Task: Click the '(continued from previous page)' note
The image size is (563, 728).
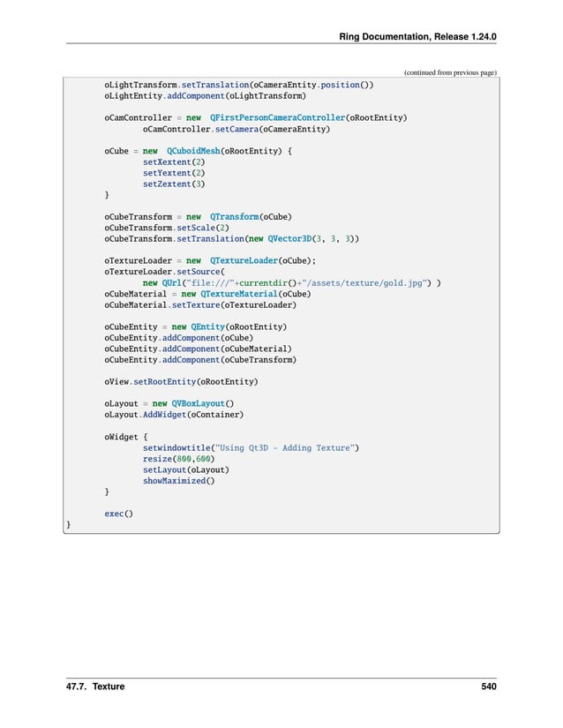Action: click(450, 72)
